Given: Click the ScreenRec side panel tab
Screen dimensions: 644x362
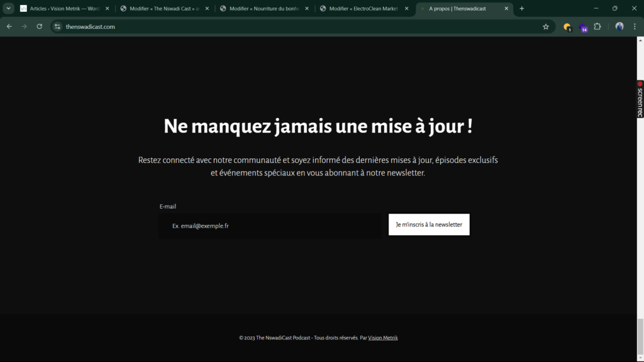Looking at the screenshot, I should 640,99.
